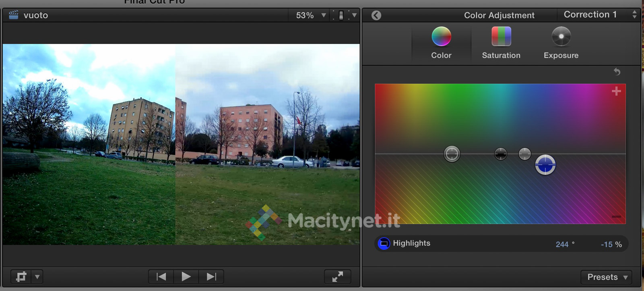The height and width of the screenshot is (291, 644).
Task: Click the plus sign on color board
Action: [x=616, y=91]
